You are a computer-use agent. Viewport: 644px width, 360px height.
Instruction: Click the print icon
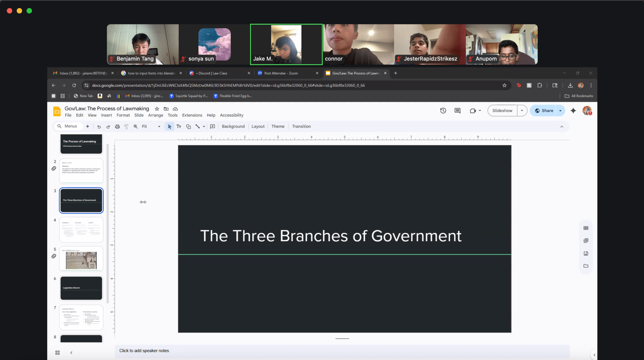click(x=117, y=127)
